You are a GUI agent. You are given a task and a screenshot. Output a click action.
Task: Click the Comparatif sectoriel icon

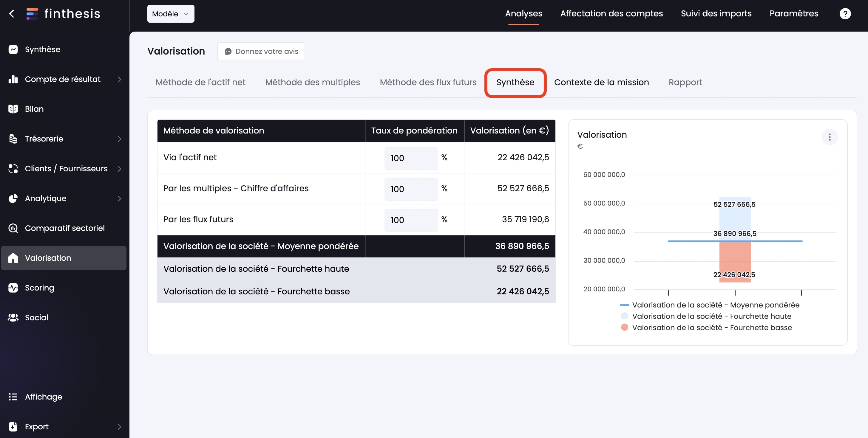[13, 228]
